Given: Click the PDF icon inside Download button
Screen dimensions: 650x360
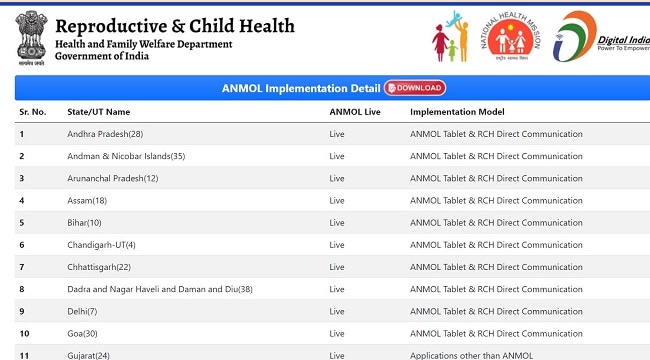Looking at the screenshot, I should tap(391, 88).
